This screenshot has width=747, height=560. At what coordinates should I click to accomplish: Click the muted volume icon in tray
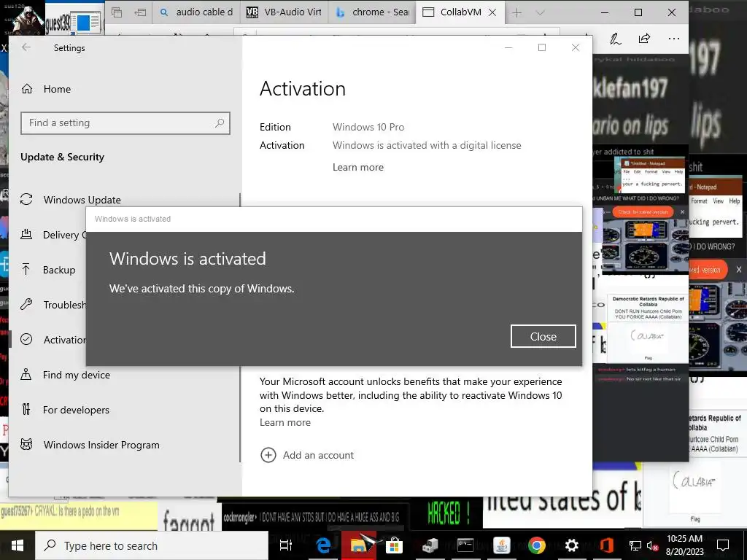coord(652,545)
